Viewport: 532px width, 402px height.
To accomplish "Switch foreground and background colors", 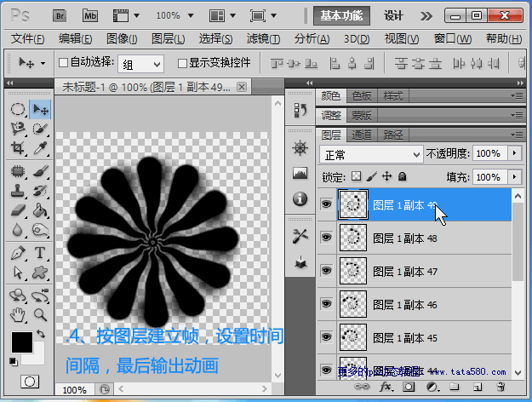I will tap(41, 334).
